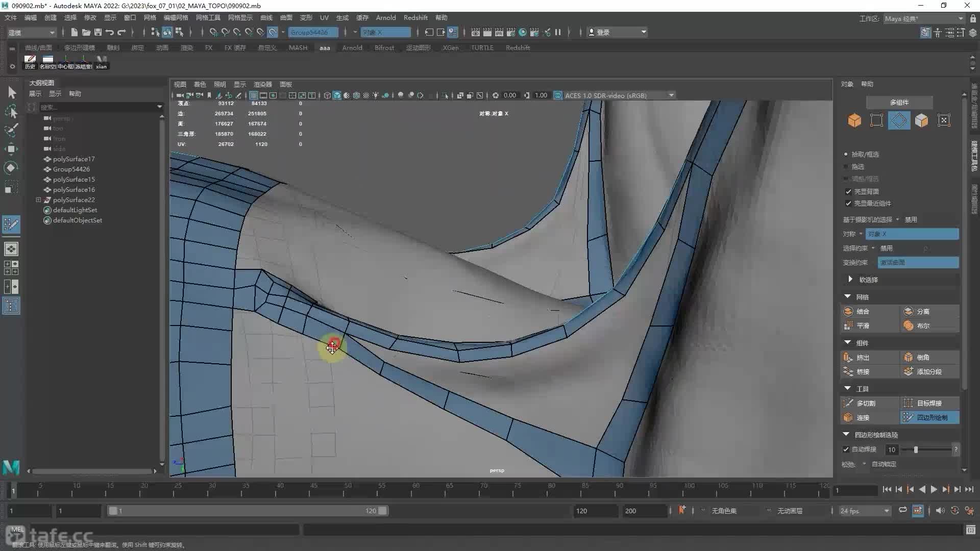Select the Rotate tool in toolbox
Image resolution: width=980 pixels, height=551 pixels.
click(11, 168)
